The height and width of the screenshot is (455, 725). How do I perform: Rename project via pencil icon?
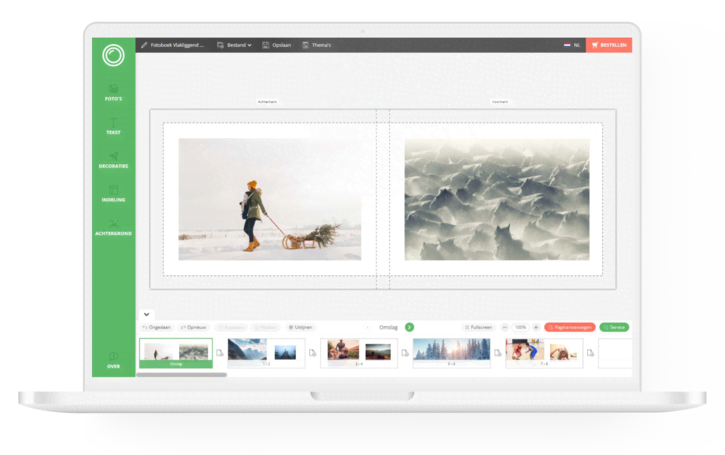144,45
